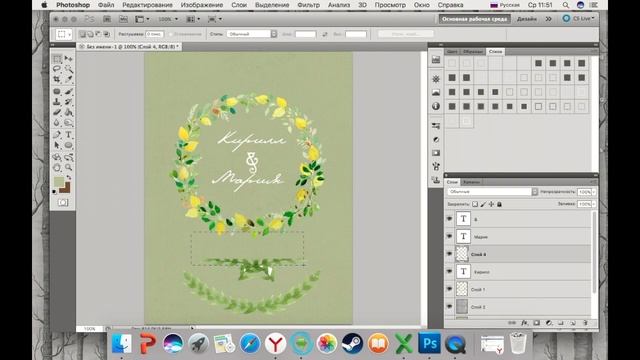Select the 3D Rotate tool

pos(57,157)
